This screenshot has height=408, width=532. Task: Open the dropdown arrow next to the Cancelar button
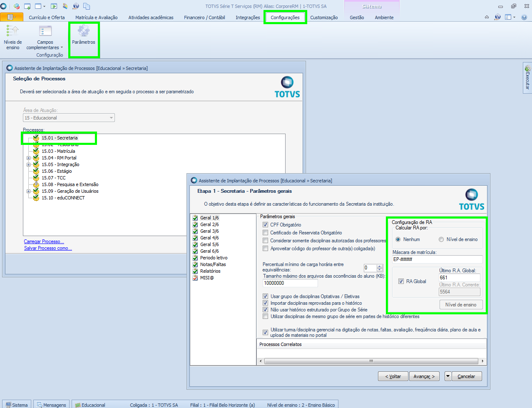click(x=448, y=376)
